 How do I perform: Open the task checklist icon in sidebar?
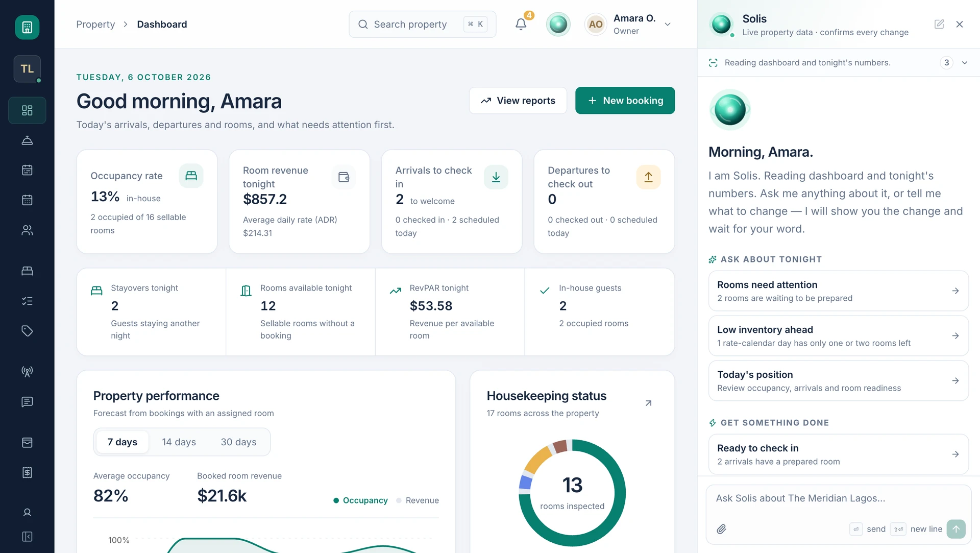(27, 301)
